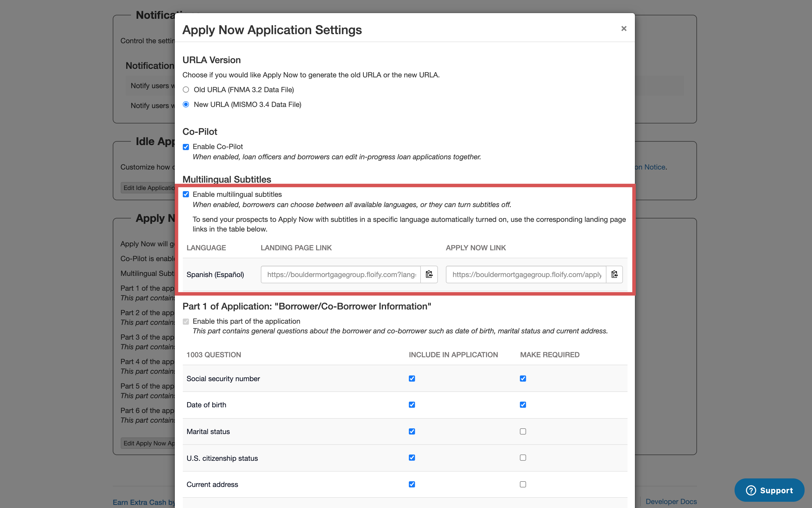Close the Apply Now Application Settings dialog
Image resolution: width=812 pixels, height=508 pixels.
click(624, 28)
